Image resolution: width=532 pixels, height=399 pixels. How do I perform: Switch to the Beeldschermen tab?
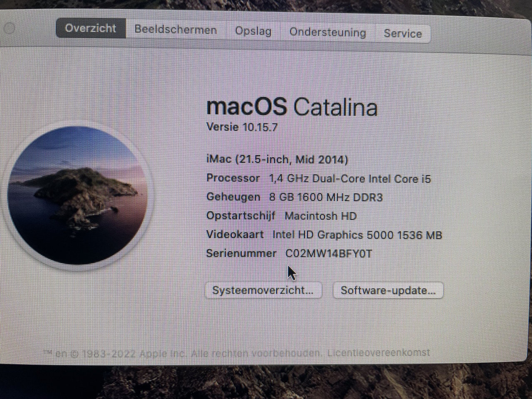point(175,30)
